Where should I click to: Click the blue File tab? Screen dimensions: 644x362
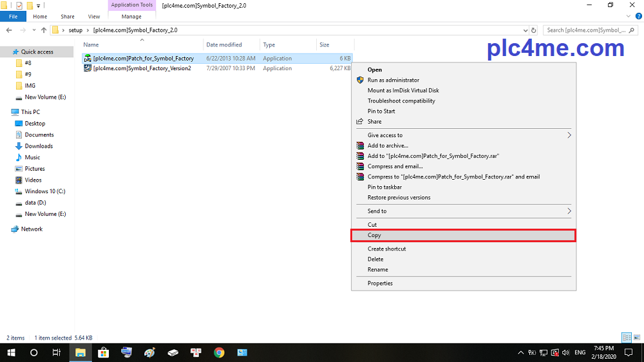coord(13,17)
